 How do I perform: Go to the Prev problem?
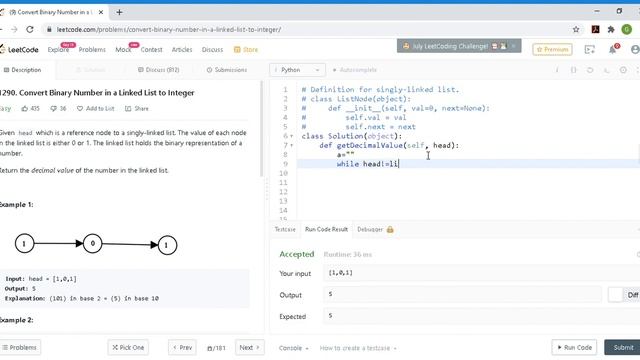182,347
